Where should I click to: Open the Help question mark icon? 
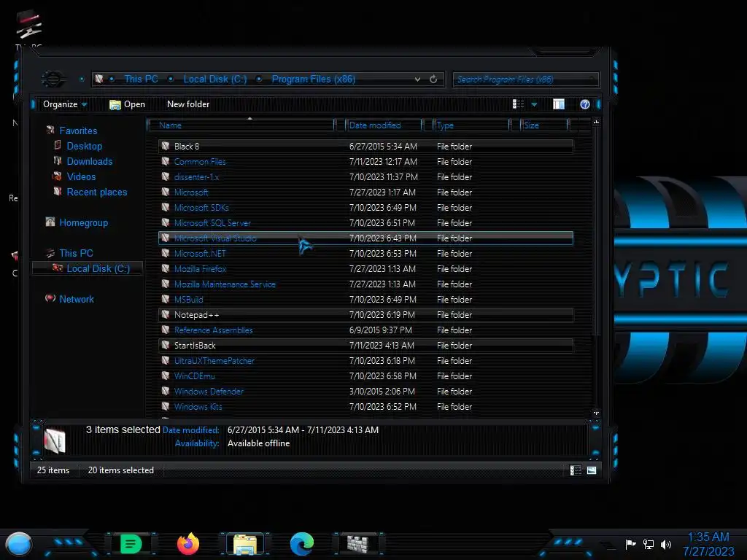pos(584,104)
